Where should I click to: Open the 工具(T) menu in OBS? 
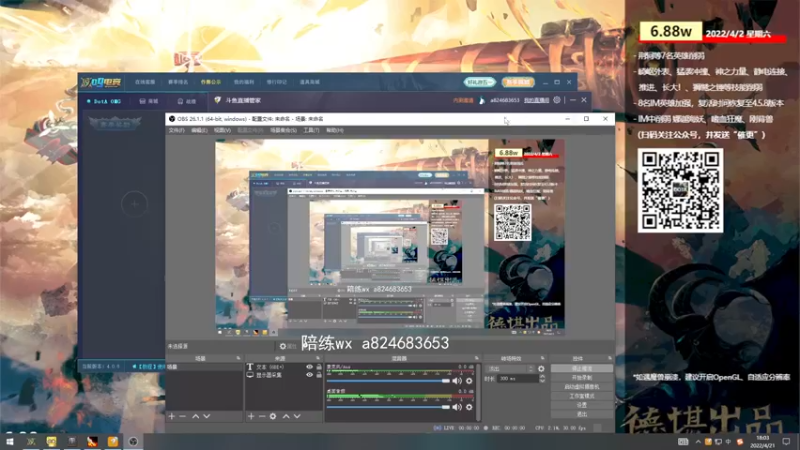click(311, 131)
